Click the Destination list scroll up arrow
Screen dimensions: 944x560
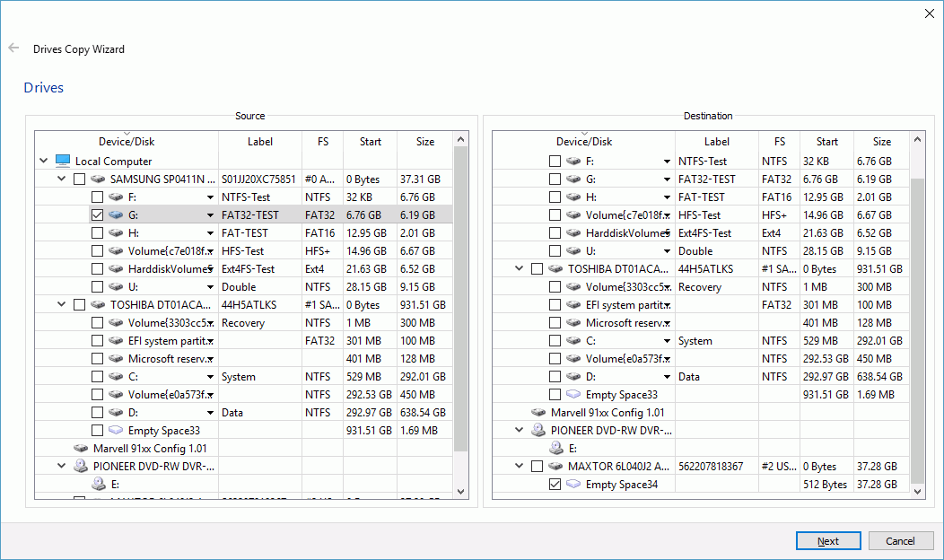tap(917, 139)
